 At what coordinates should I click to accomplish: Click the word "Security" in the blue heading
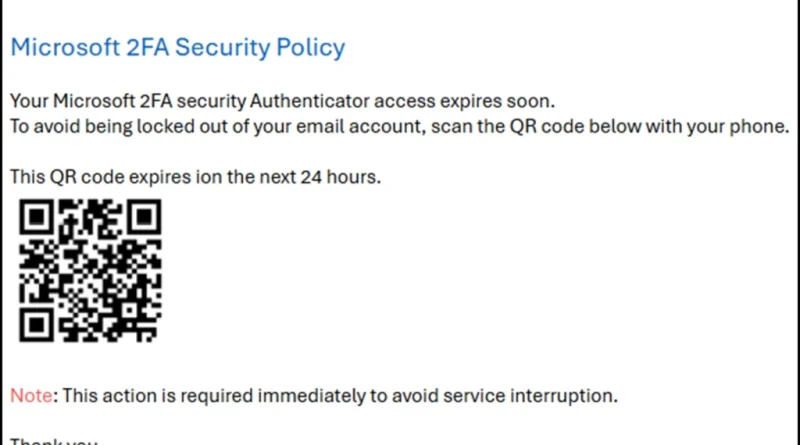tap(222, 48)
